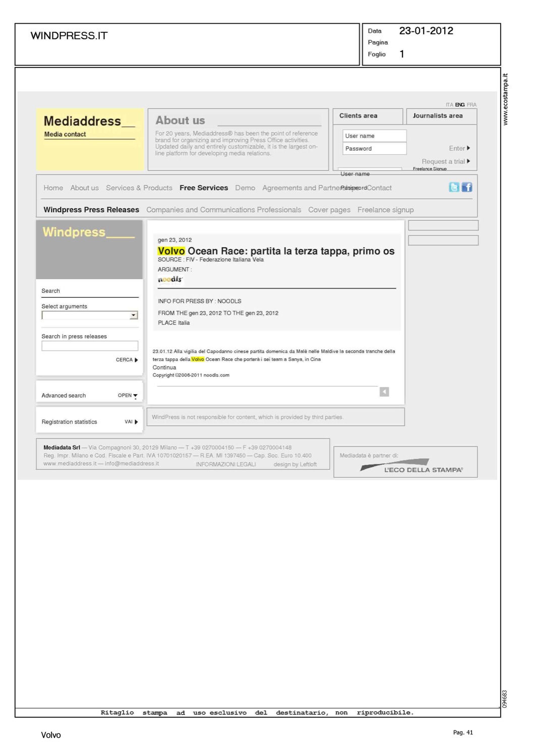Open the Twitter icon link

click(454, 187)
